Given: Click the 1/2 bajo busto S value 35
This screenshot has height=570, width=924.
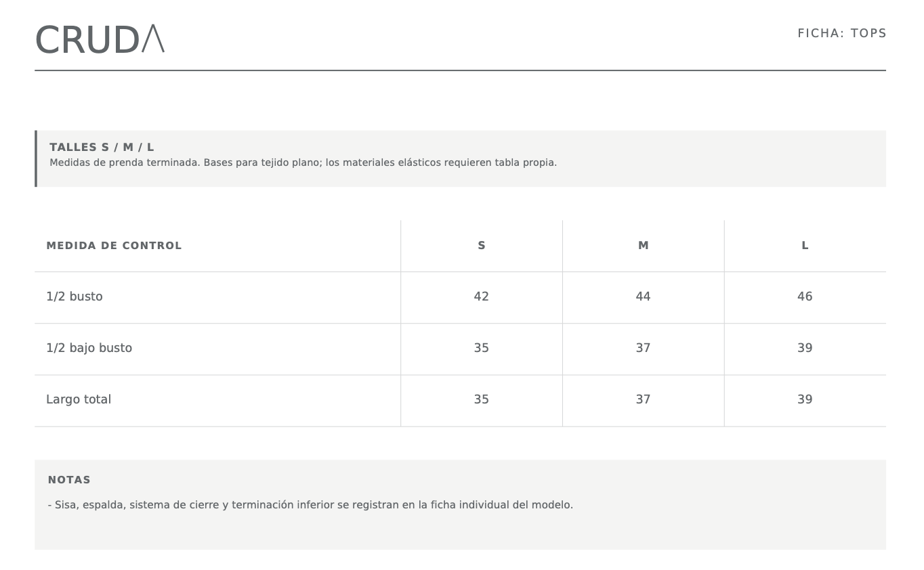Looking at the screenshot, I should point(482,348).
